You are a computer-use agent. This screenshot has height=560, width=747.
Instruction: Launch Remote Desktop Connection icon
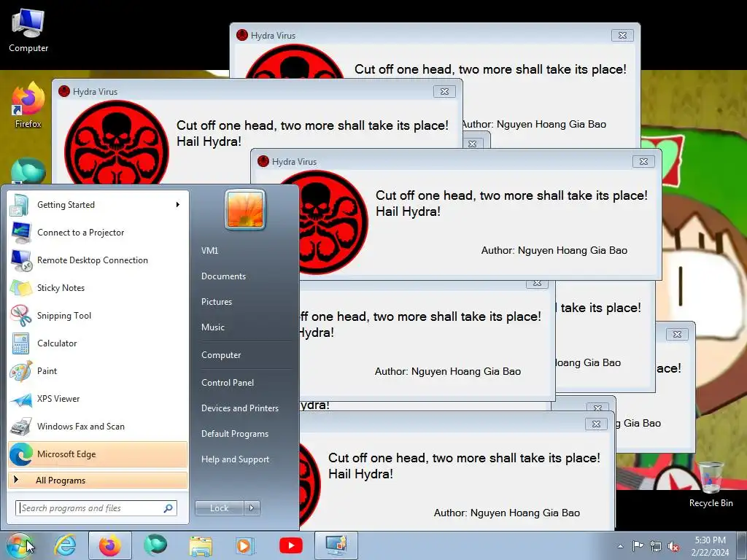(x=21, y=260)
